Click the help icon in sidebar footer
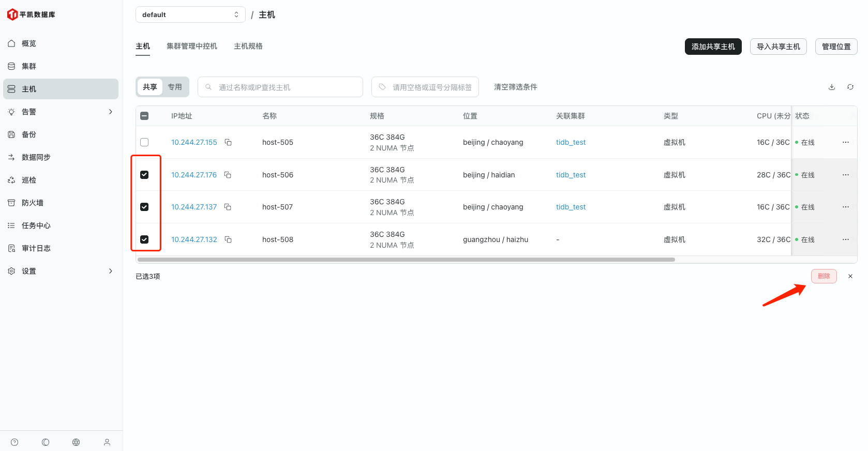 coord(14,442)
